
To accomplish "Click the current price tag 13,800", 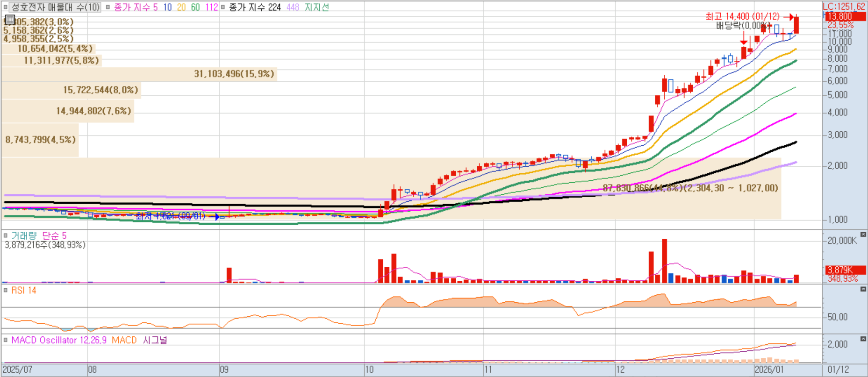I will click(x=845, y=16).
